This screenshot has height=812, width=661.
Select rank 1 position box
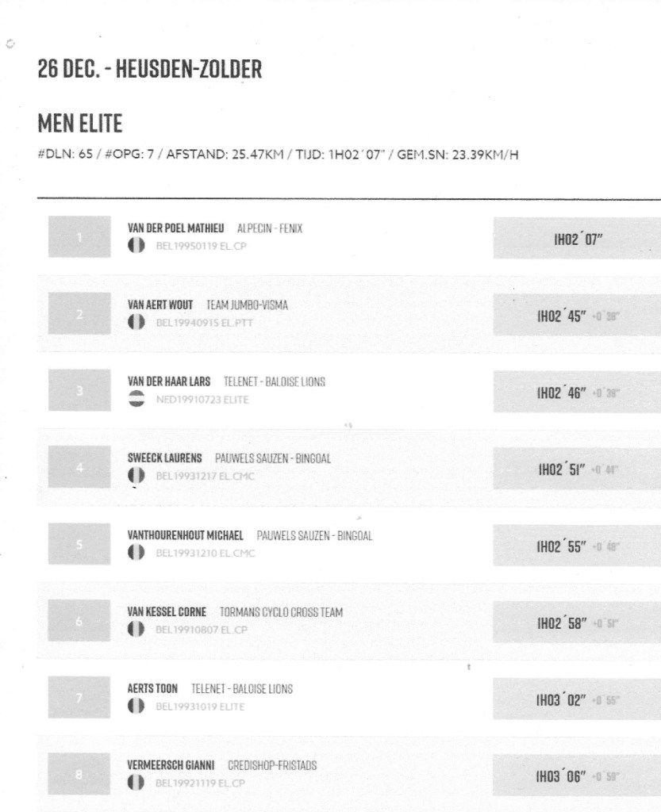click(79, 237)
